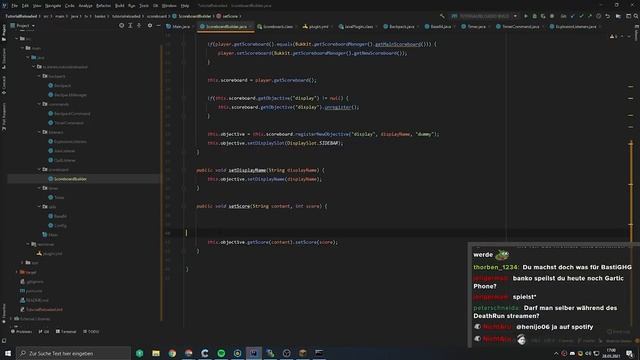Click the Git push arrow icon
This screenshot has height=360, width=640.
click(590, 16)
